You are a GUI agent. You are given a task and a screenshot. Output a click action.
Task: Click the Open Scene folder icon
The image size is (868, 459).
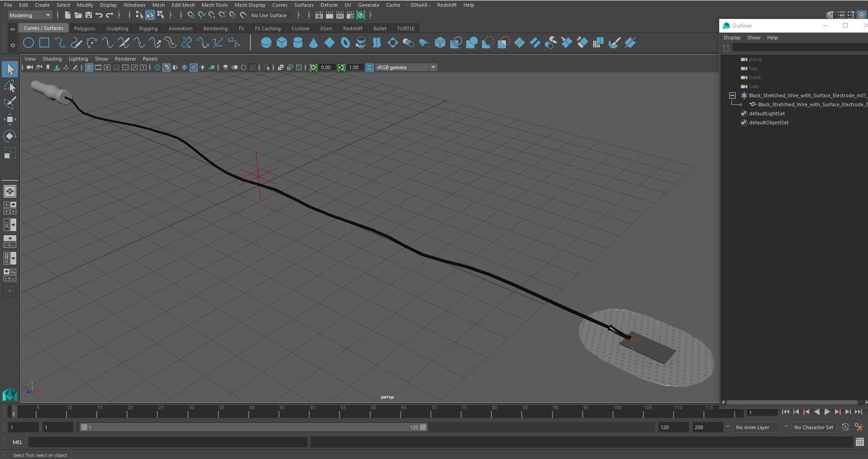pyautogui.click(x=78, y=15)
